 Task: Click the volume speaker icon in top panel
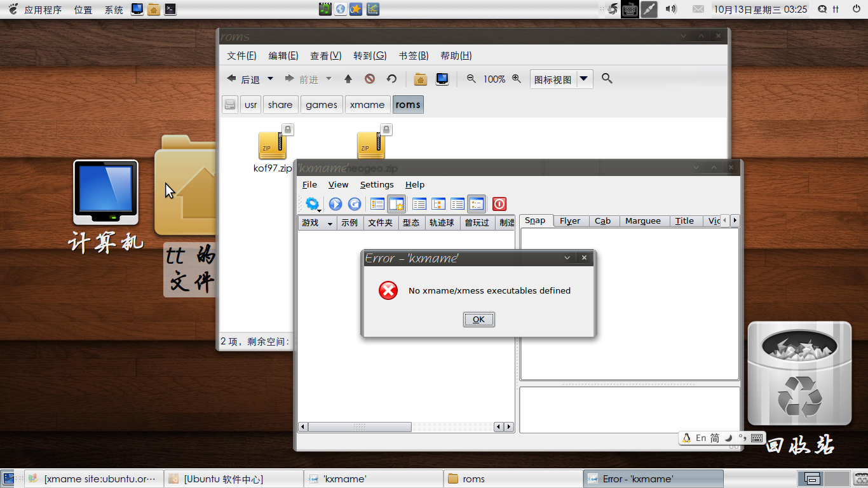[x=670, y=9]
